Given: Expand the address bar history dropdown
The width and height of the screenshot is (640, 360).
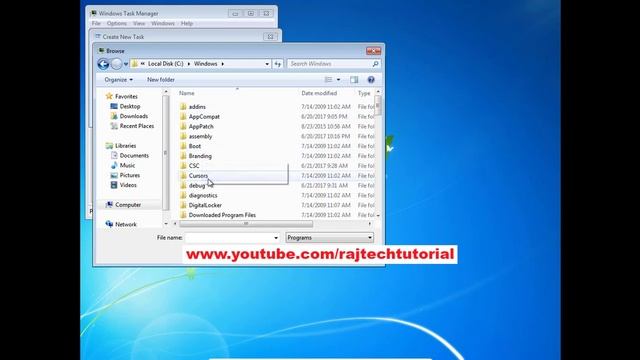Looking at the screenshot, I should click(267, 64).
